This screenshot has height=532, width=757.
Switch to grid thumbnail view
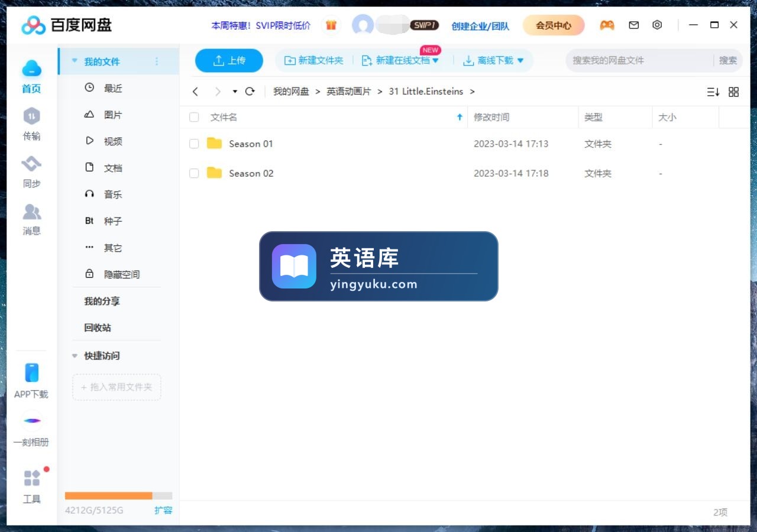point(734,92)
